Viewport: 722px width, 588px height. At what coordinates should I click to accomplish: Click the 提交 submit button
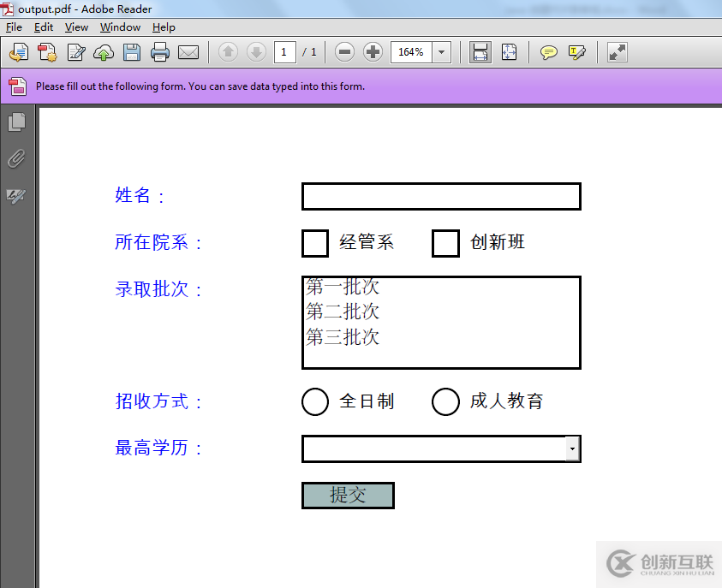(348, 496)
